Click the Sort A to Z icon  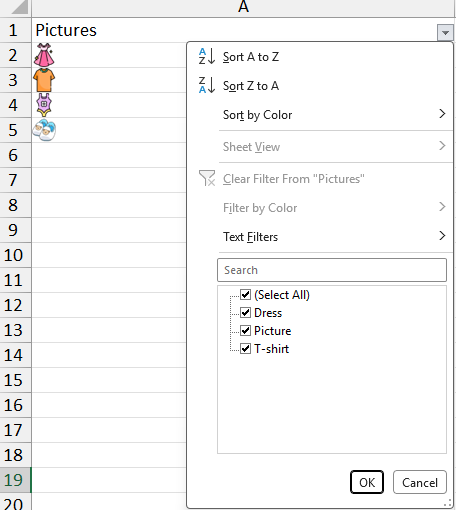(207, 56)
